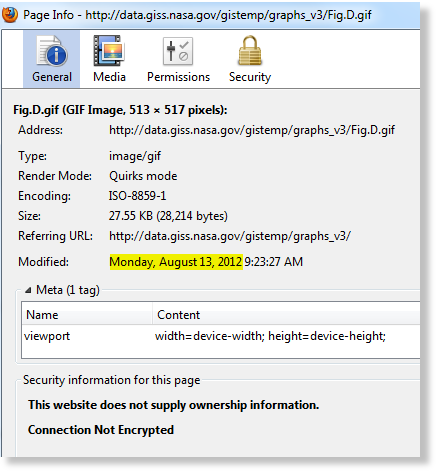Screen dimensions: 436x473
Task: Click the General tab label
Action: tap(52, 77)
